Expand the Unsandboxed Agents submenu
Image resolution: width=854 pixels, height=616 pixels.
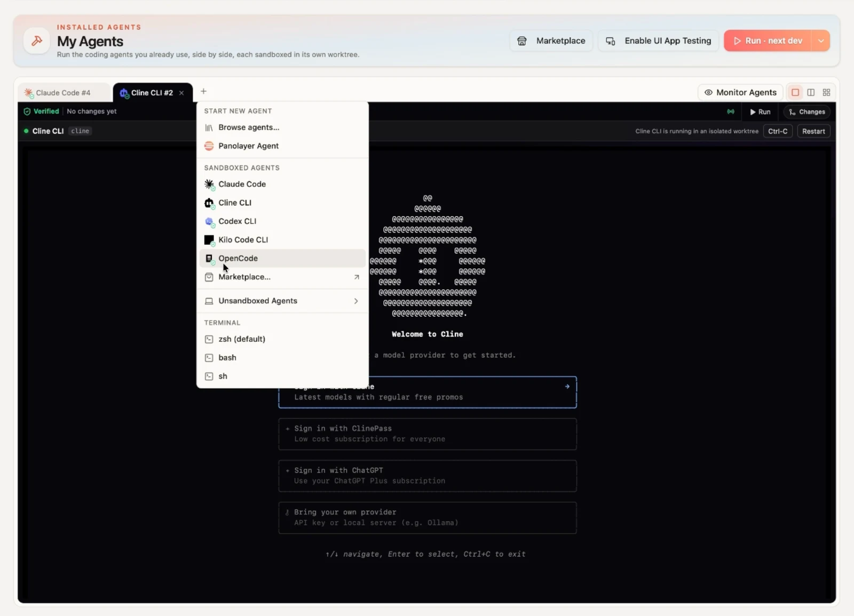(282, 301)
